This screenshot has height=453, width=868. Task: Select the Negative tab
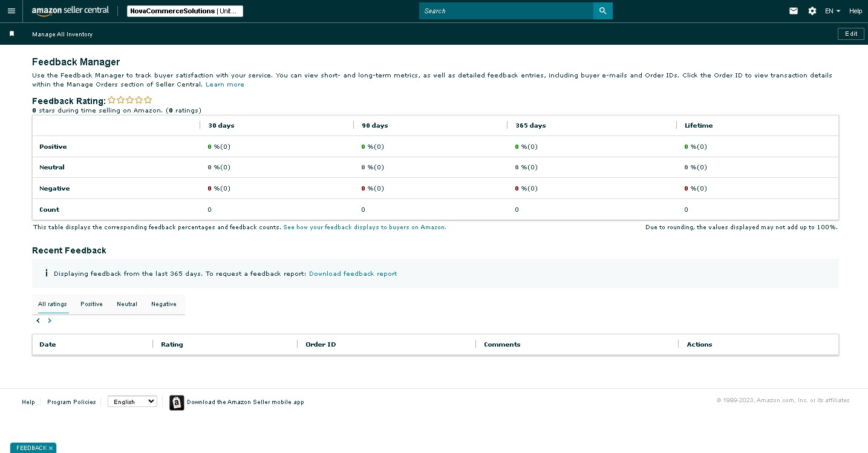click(164, 304)
